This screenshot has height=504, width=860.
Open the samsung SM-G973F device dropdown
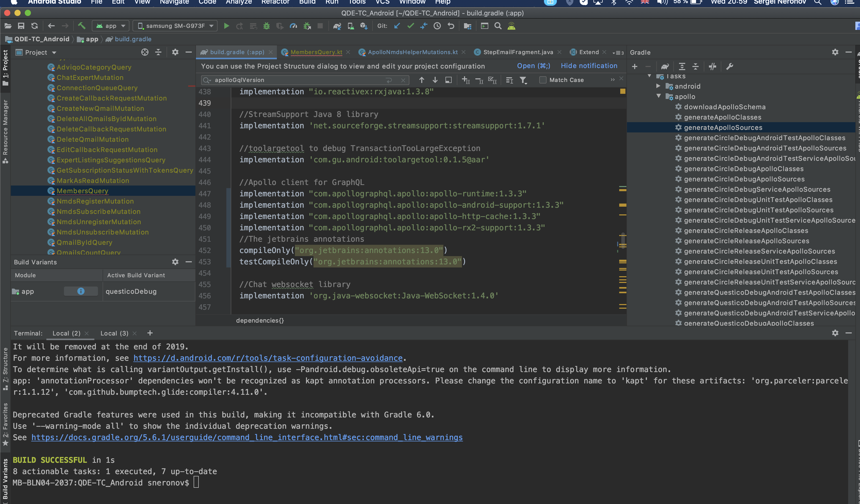(x=176, y=26)
